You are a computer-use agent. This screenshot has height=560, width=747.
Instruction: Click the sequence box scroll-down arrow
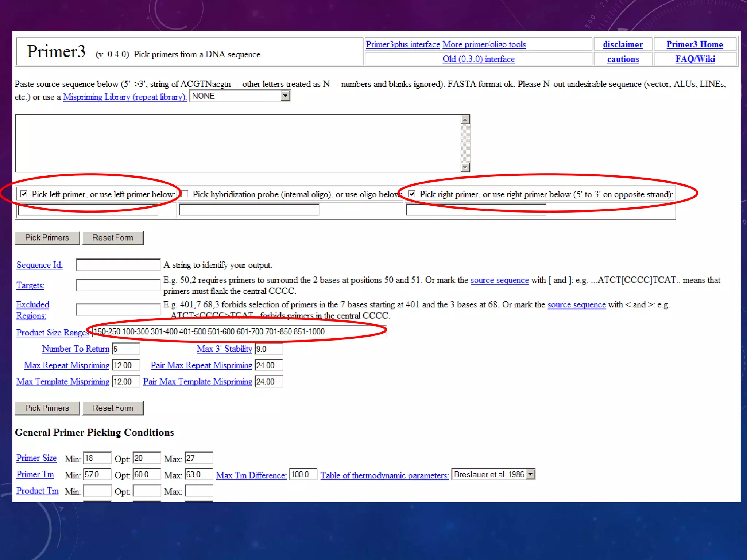[x=465, y=167]
